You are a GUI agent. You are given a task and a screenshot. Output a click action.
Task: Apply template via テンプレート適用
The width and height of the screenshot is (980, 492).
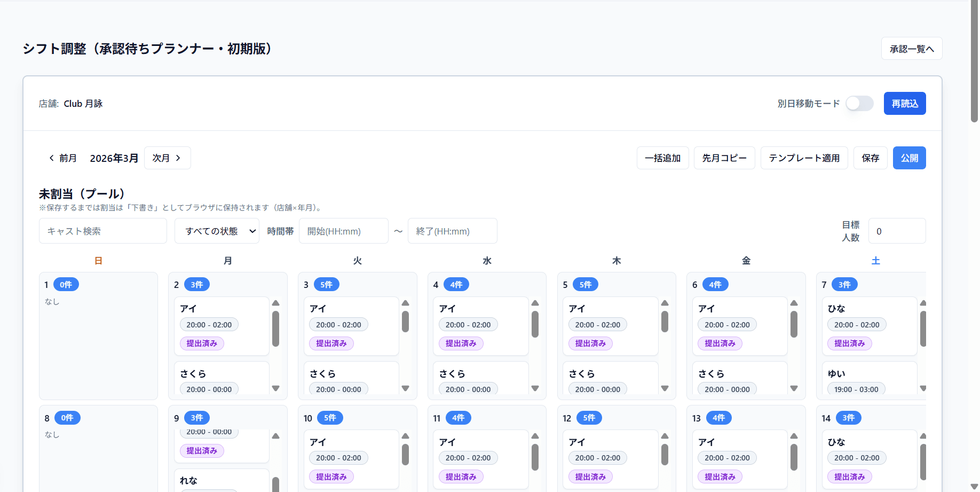click(804, 158)
